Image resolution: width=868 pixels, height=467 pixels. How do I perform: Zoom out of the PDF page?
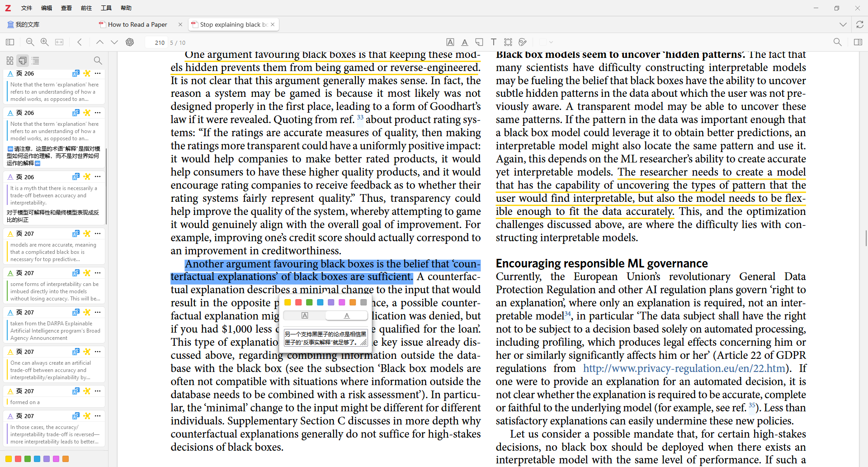[x=30, y=42]
